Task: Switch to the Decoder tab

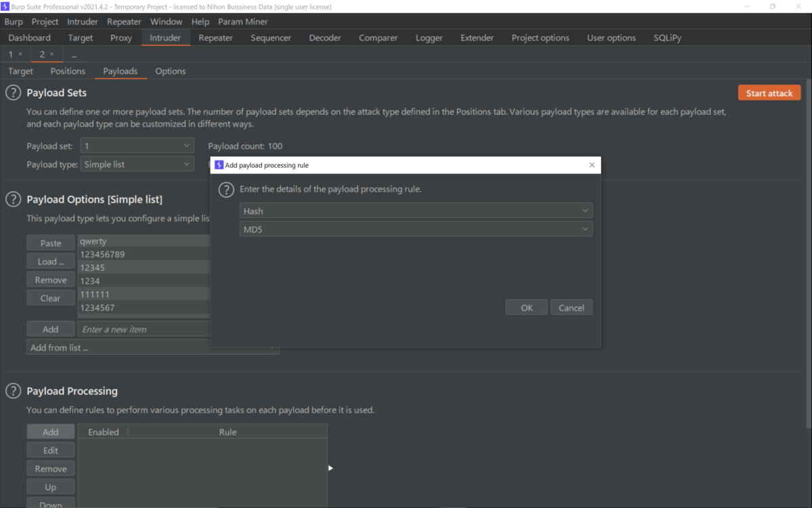Action: point(325,38)
